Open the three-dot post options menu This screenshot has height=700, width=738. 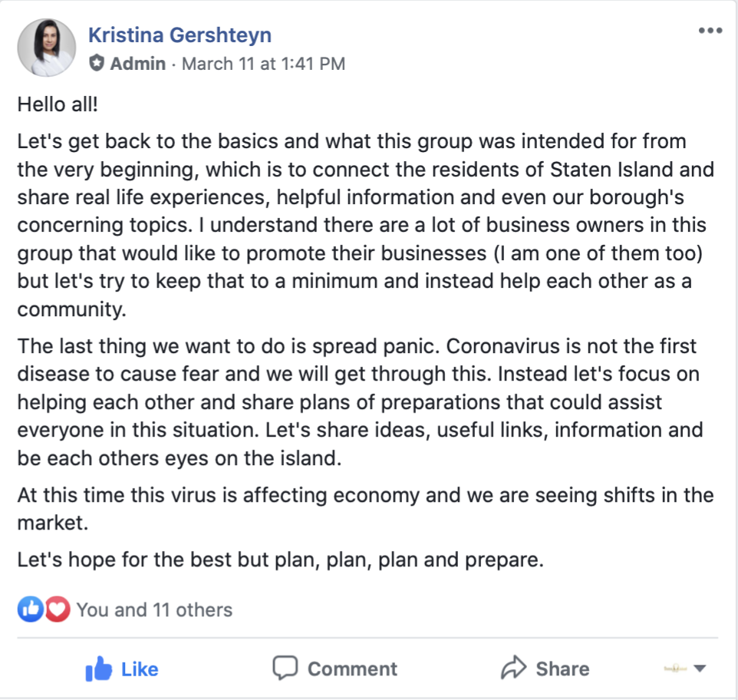tap(710, 31)
